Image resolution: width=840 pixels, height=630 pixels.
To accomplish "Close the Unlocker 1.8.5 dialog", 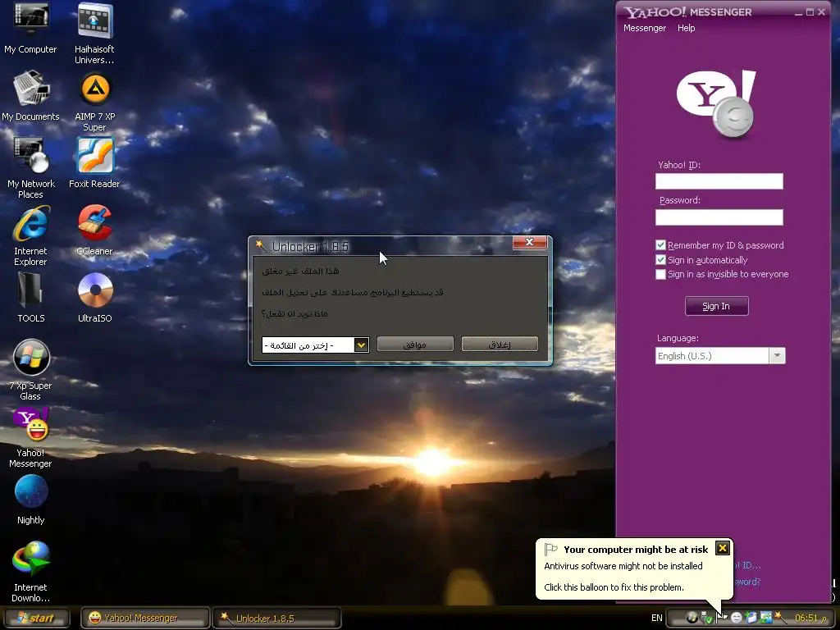I will click(x=529, y=242).
